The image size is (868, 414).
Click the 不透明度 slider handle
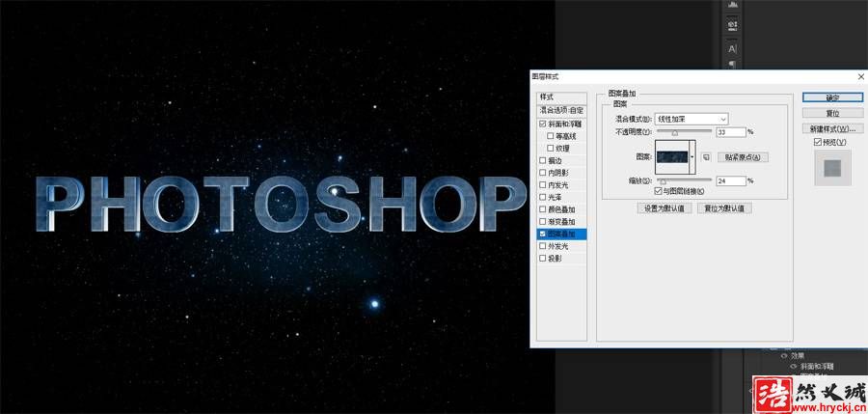pos(675,133)
